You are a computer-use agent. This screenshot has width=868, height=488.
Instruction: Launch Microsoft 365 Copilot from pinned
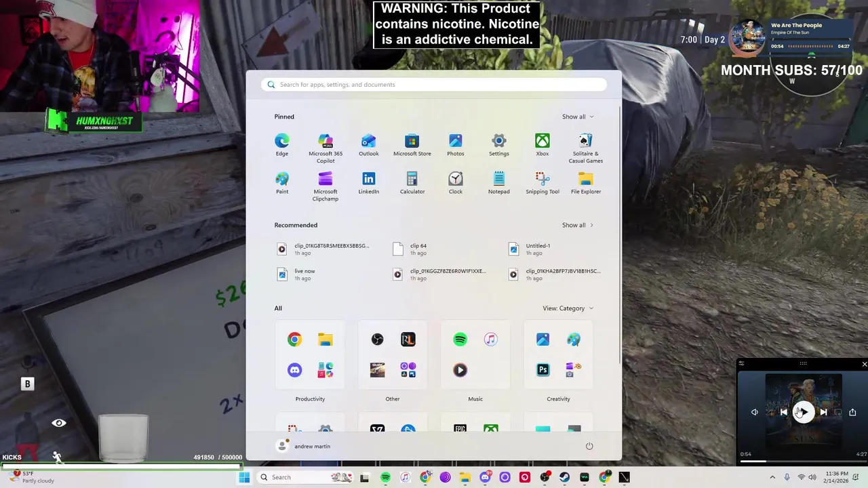point(325,148)
